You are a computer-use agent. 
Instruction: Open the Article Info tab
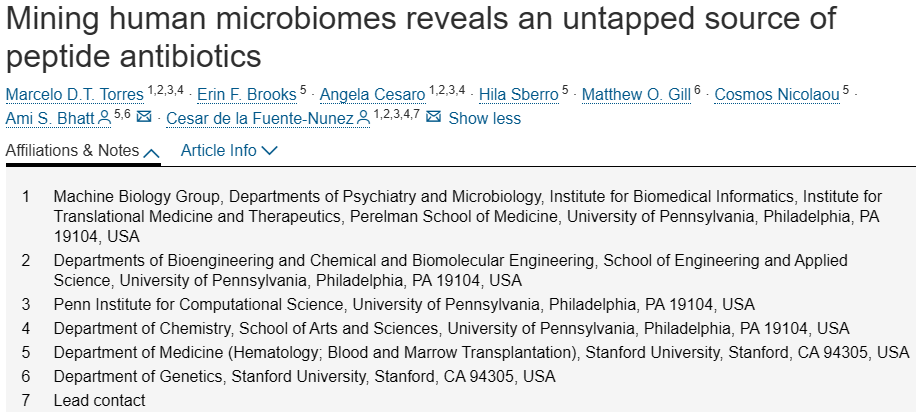(229, 151)
